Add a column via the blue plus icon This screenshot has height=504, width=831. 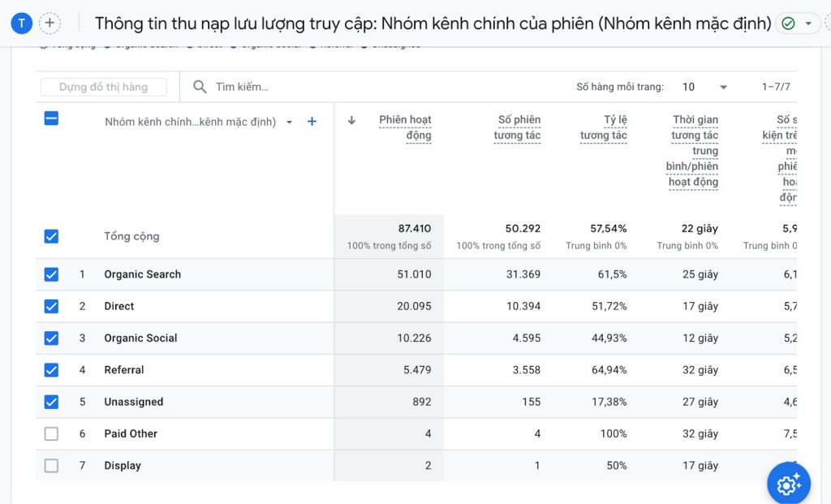point(312,120)
